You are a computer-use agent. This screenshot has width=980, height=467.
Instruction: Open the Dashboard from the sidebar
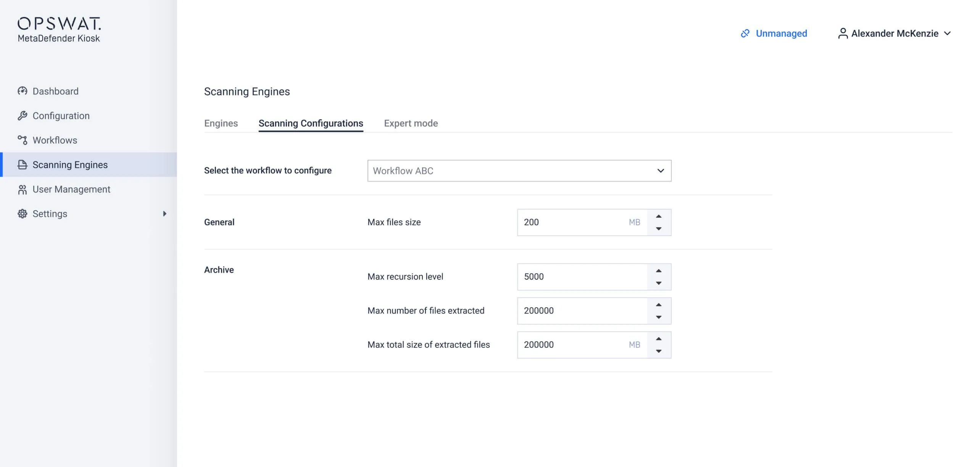pyautogui.click(x=23, y=91)
